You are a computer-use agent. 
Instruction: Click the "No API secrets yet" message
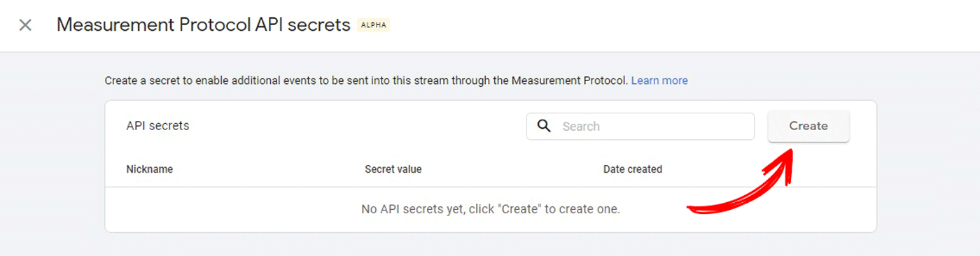pyautogui.click(x=491, y=209)
